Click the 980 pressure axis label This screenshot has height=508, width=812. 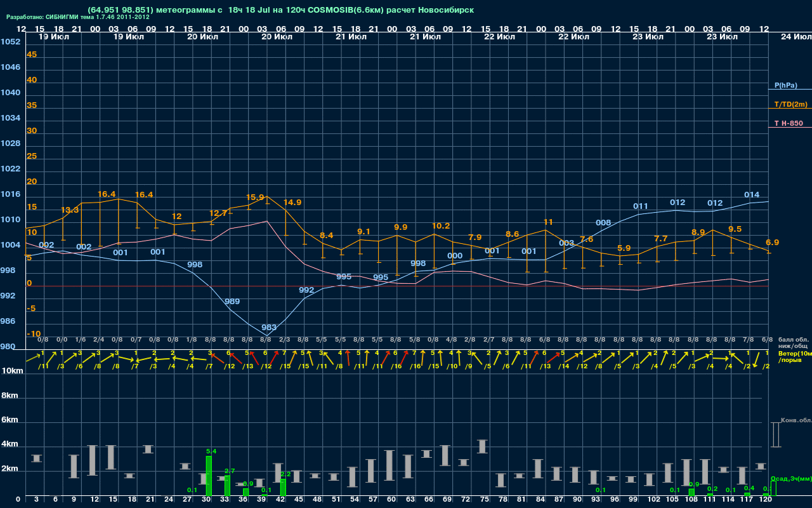[x=8, y=347]
